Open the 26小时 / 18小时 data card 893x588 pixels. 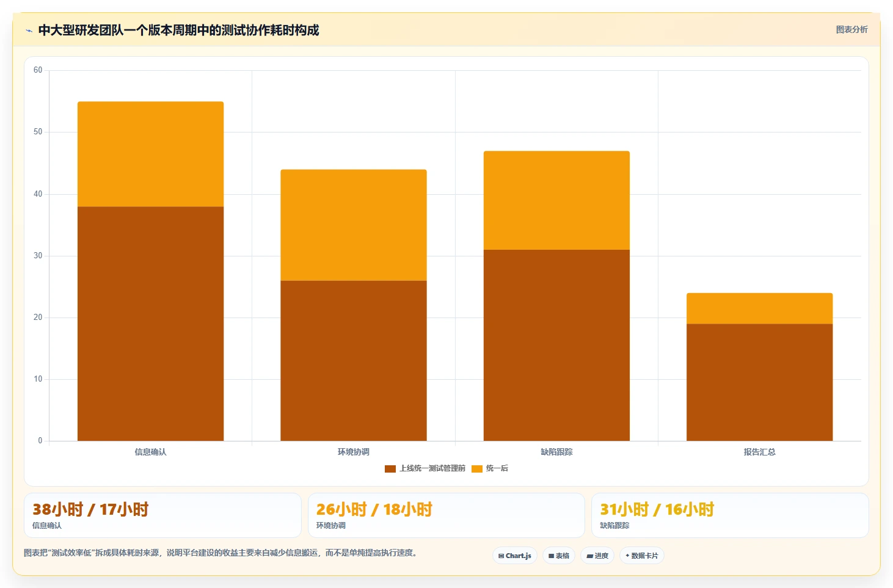click(x=447, y=515)
